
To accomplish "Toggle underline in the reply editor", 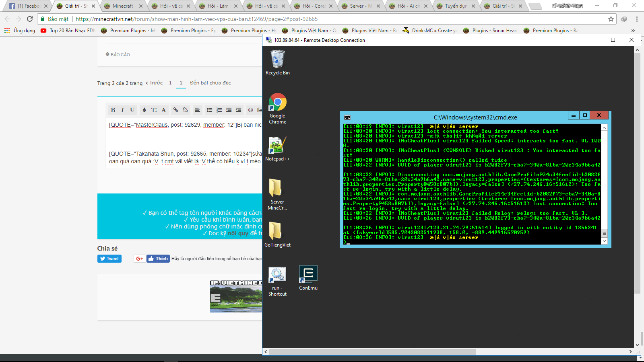I will (132, 110).
